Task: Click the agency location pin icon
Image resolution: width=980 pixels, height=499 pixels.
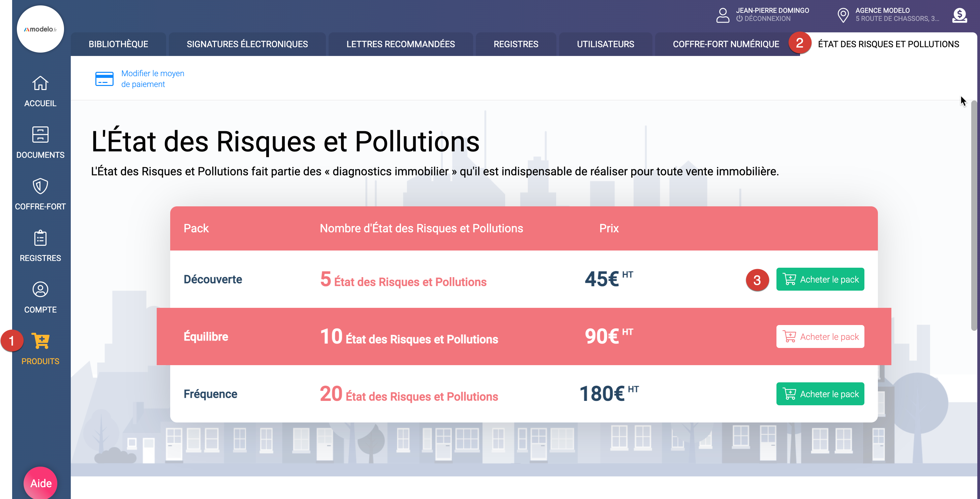Action: click(x=843, y=15)
